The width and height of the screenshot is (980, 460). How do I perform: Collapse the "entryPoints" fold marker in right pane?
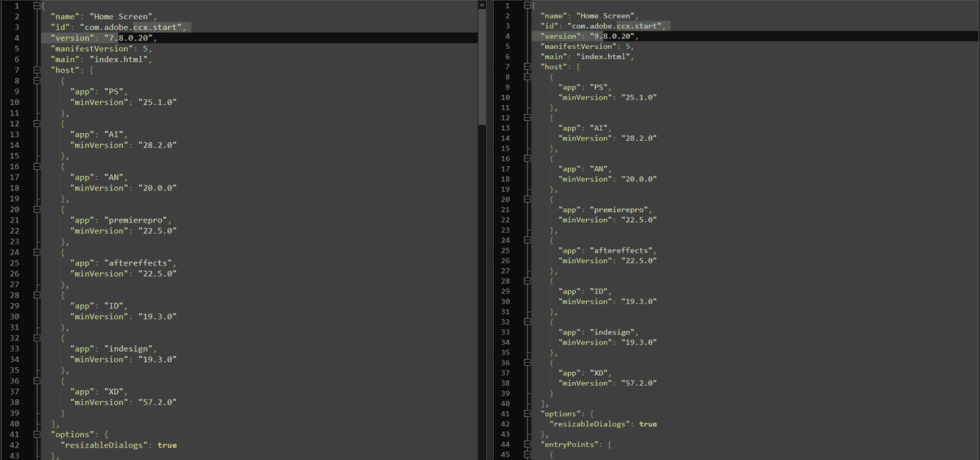pyautogui.click(x=527, y=444)
